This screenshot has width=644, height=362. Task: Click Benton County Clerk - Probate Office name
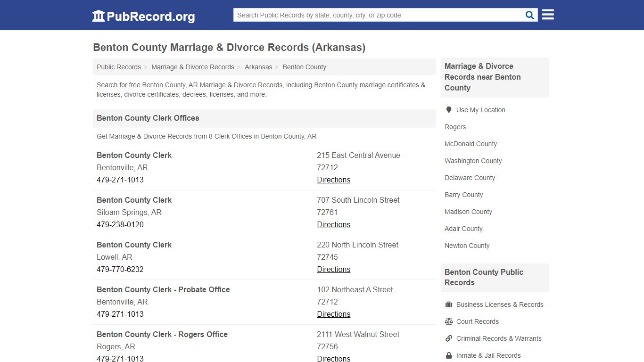[x=163, y=289]
